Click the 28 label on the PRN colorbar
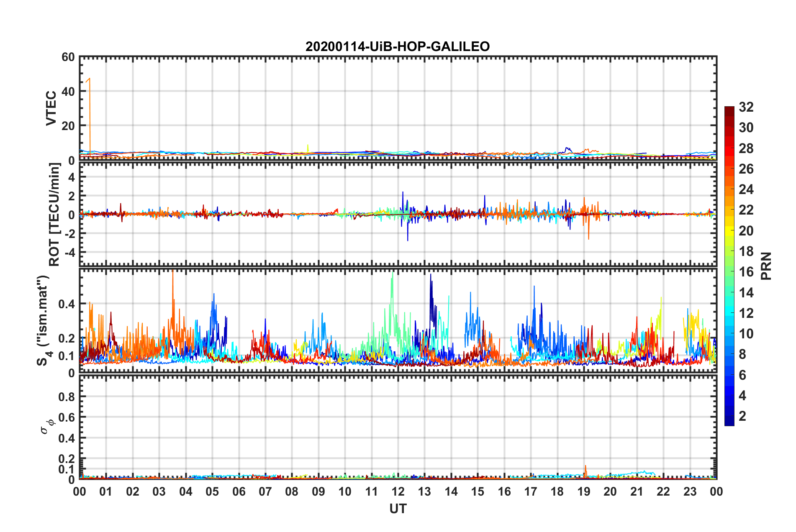 click(746, 148)
